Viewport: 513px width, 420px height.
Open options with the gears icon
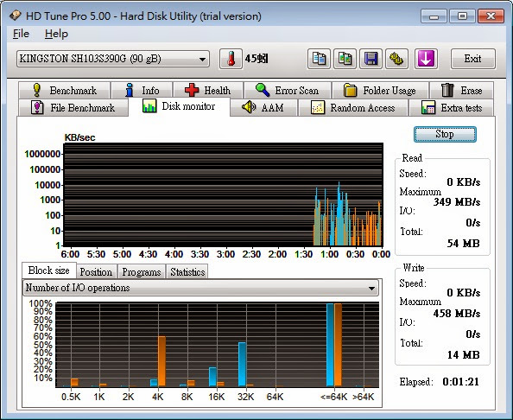(x=396, y=59)
